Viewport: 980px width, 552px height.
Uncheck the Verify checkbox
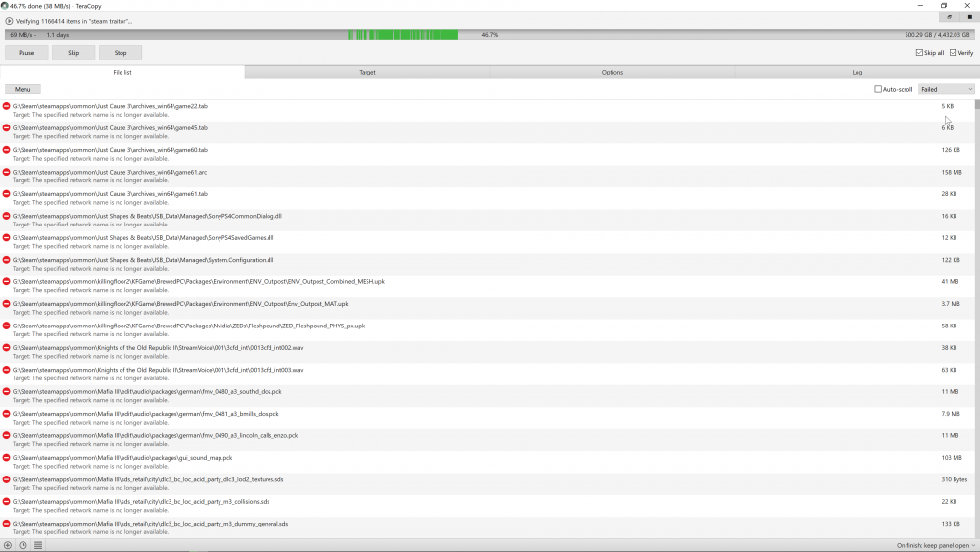click(954, 53)
